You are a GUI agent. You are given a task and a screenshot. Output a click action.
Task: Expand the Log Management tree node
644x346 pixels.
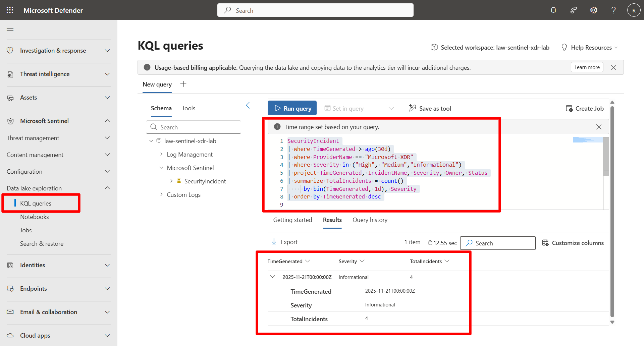[161, 154]
